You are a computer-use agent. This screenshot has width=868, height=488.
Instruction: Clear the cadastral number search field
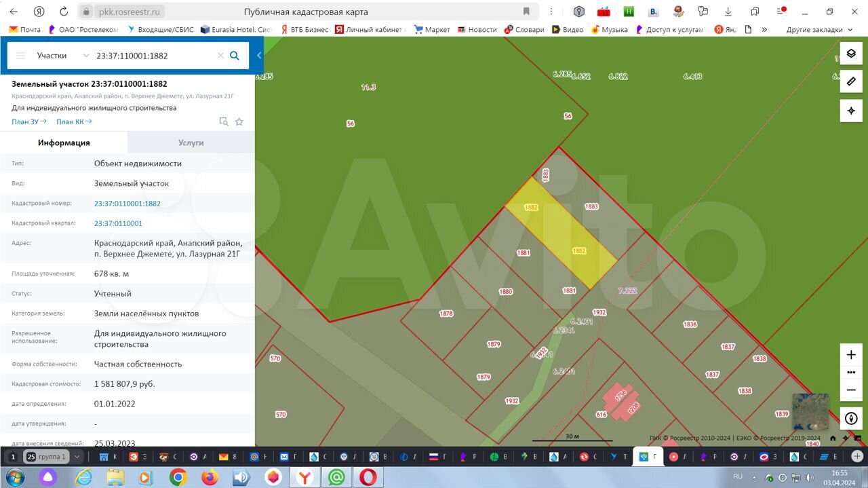click(x=220, y=56)
